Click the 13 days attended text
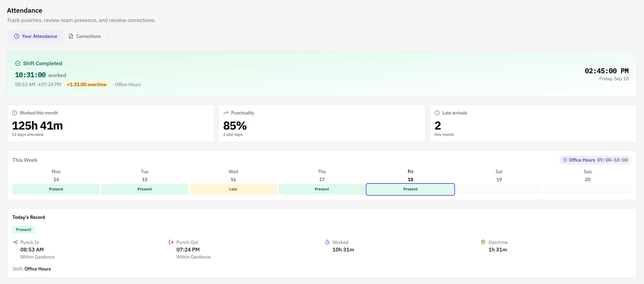This screenshot has height=284, width=644. pos(28,135)
